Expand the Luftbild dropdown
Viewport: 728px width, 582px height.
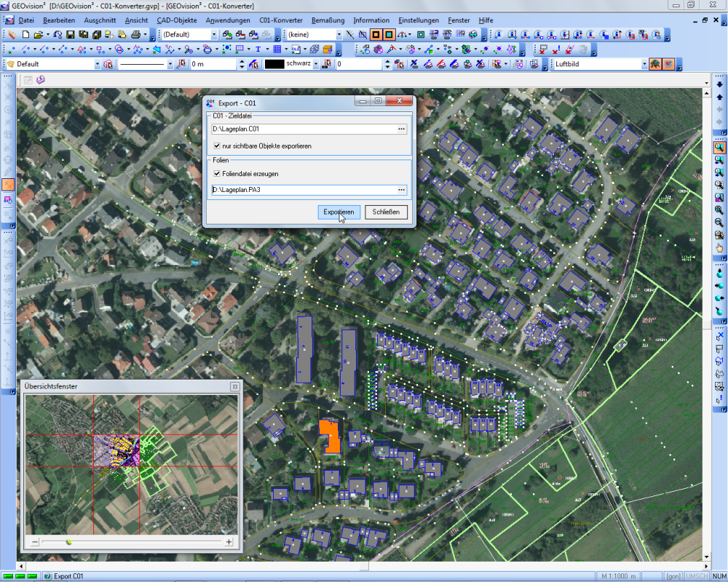pyautogui.click(x=644, y=64)
